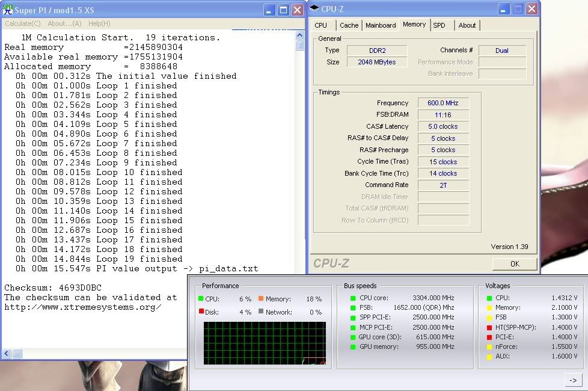Image resolution: width=588 pixels, height=391 pixels.
Task: Maximize the Super PI window
Action: tap(283, 10)
